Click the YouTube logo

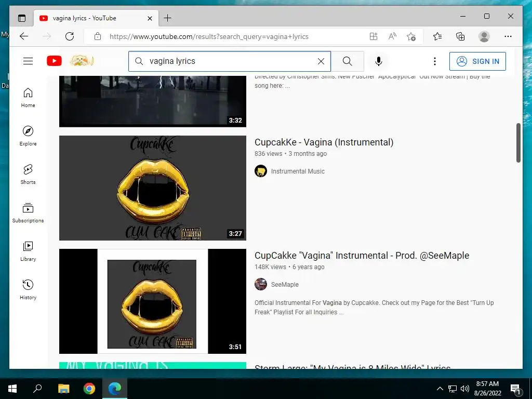point(54,61)
